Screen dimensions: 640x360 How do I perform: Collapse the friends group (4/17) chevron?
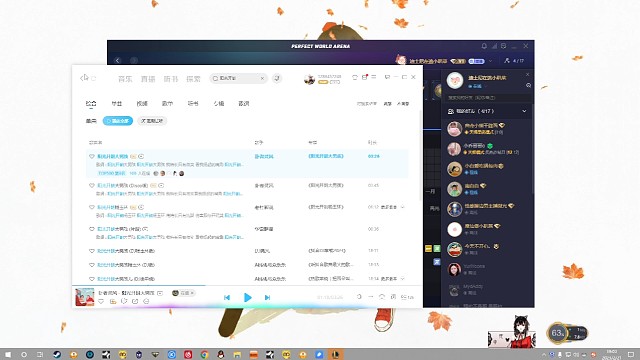point(524,111)
